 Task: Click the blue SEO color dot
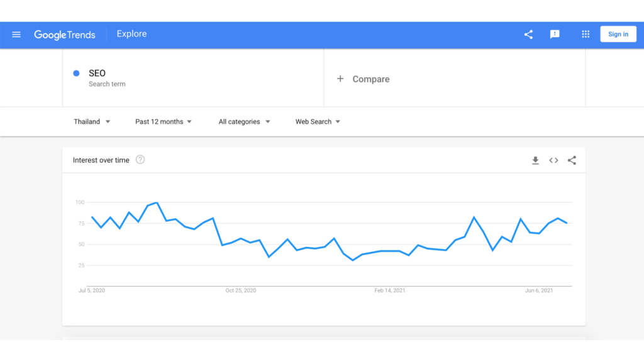click(76, 74)
